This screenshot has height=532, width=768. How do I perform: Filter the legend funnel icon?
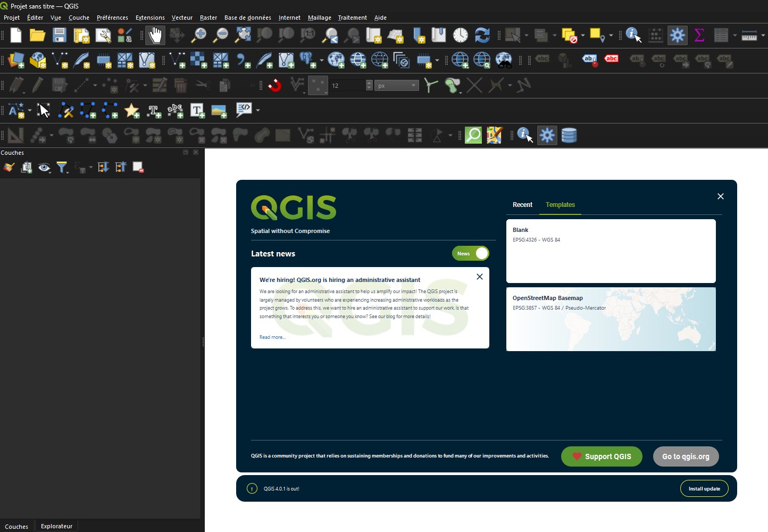pyautogui.click(x=62, y=168)
